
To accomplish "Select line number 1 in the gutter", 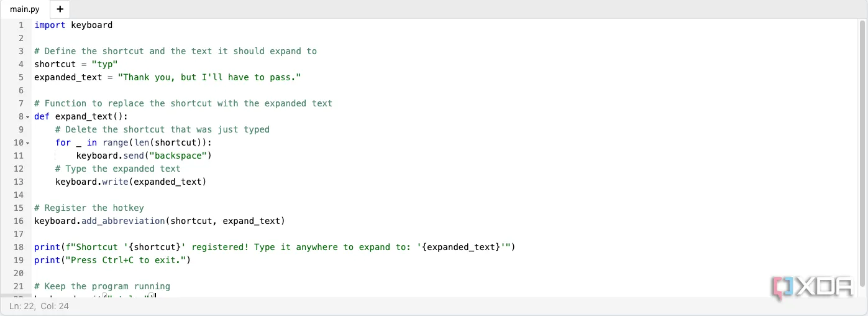I will [21, 25].
